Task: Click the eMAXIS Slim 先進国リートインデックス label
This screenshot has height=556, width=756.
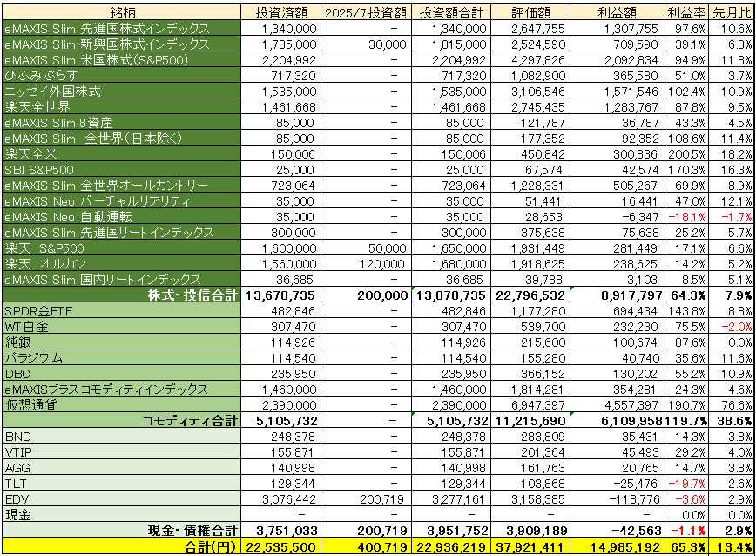Action: tap(122, 233)
